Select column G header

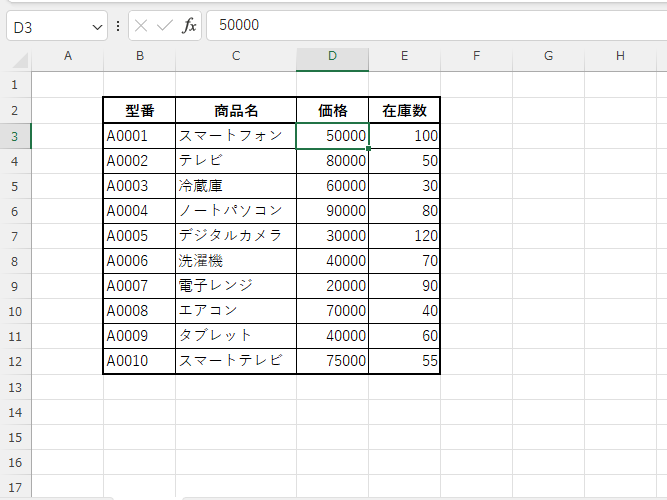point(548,56)
